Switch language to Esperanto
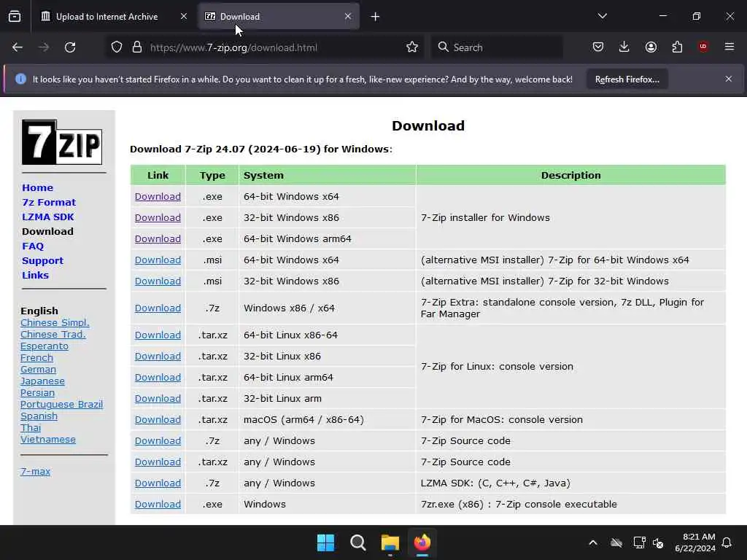 pos(44,346)
